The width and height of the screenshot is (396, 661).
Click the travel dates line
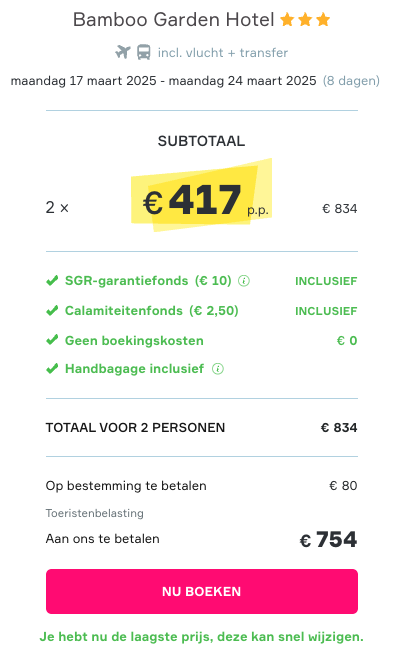[163, 81]
